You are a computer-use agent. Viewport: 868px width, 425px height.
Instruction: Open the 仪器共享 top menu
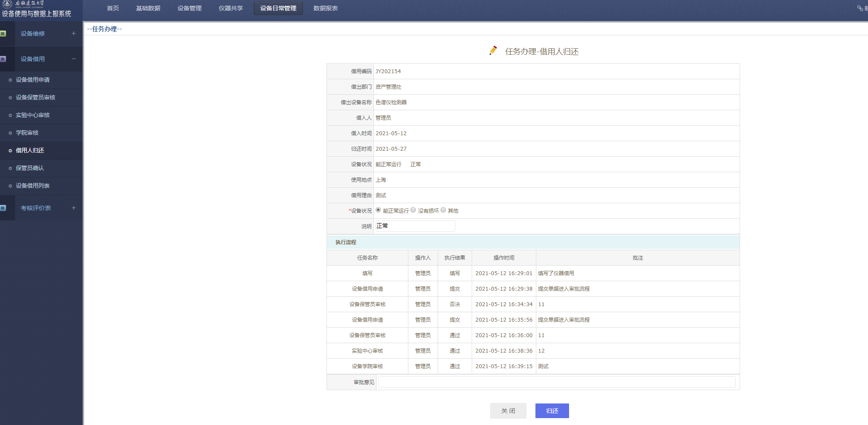coord(230,8)
